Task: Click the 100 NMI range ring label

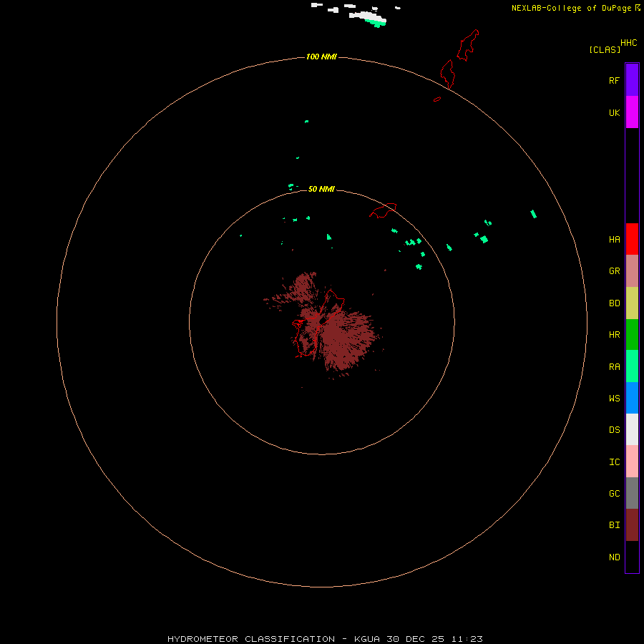Action: [x=321, y=57]
